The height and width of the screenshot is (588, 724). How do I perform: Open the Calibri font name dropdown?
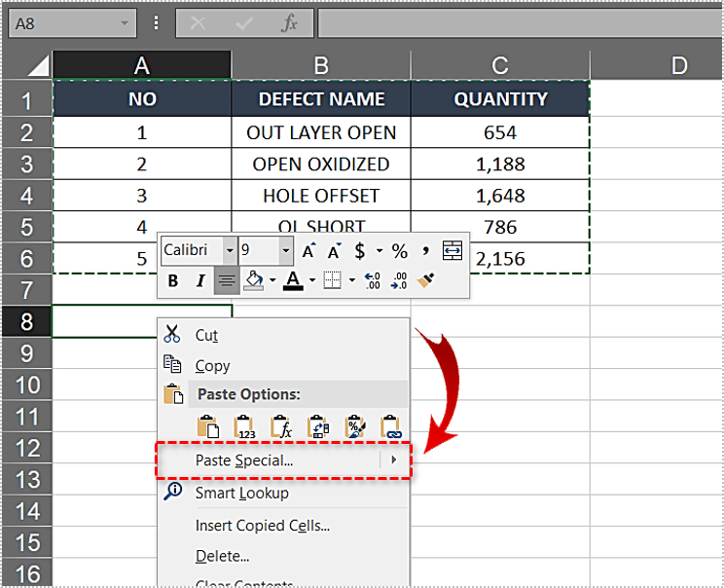coord(230,251)
